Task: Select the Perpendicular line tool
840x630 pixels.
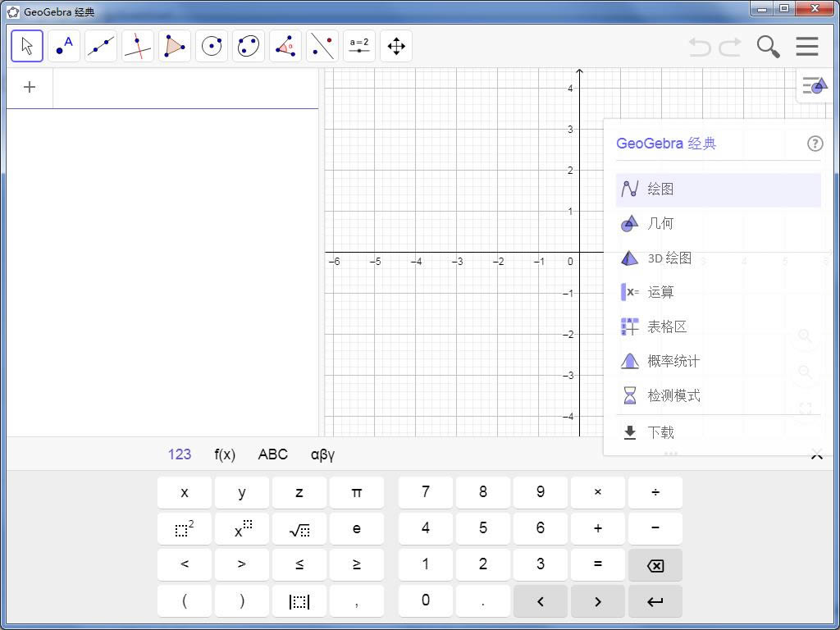Action: (138, 46)
